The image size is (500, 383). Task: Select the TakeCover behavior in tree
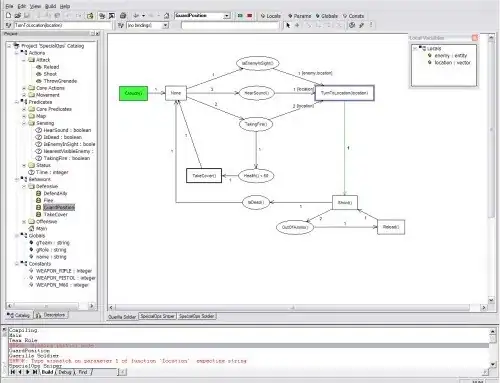click(x=56, y=214)
